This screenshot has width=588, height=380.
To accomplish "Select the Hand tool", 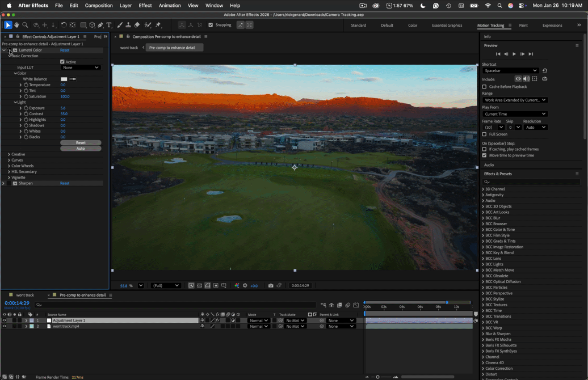I will [x=16, y=25].
